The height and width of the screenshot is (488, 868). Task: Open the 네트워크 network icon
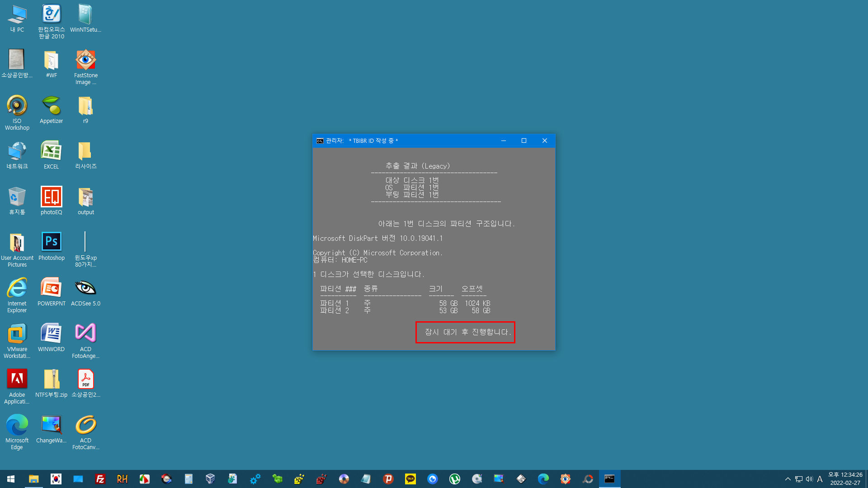click(17, 155)
